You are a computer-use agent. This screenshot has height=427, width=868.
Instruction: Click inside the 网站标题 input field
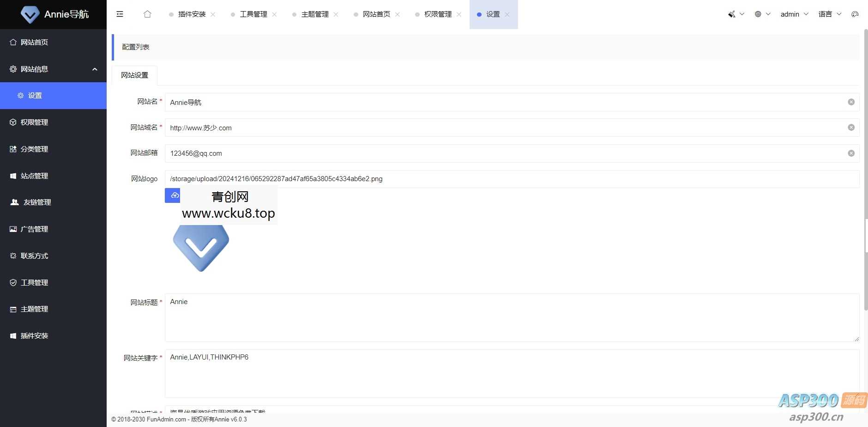click(x=416, y=317)
